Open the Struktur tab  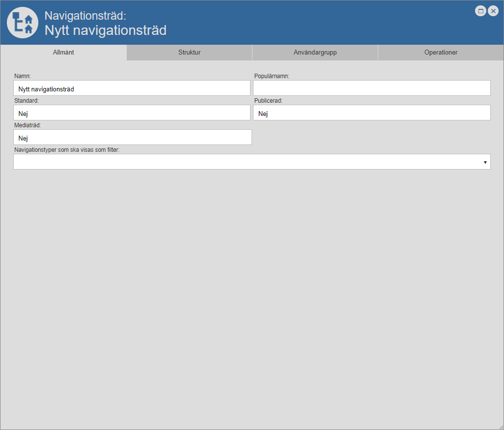pos(189,53)
